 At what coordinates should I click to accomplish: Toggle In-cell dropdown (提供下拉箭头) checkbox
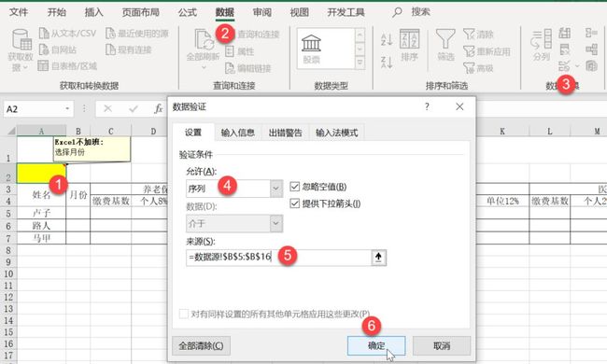click(294, 203)
